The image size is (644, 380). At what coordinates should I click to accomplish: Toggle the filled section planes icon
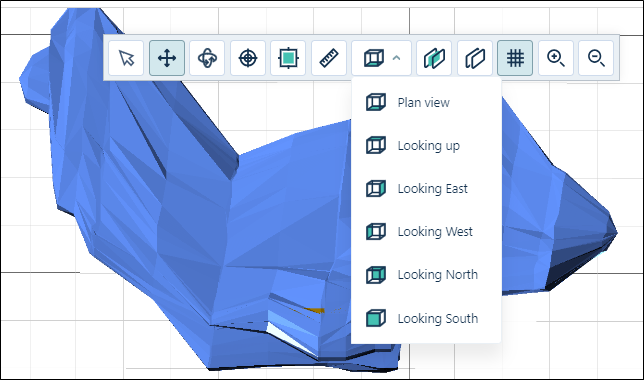click(x=434, y=58)
